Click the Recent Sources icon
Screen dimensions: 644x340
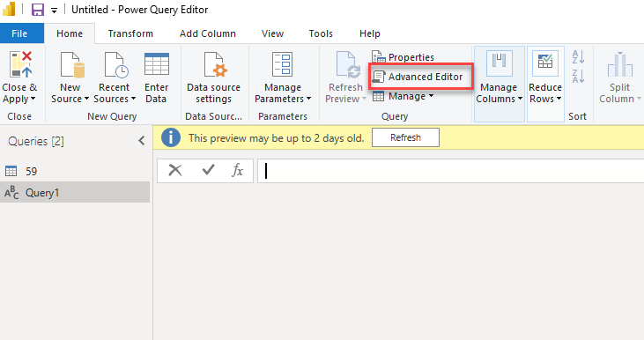116,64
